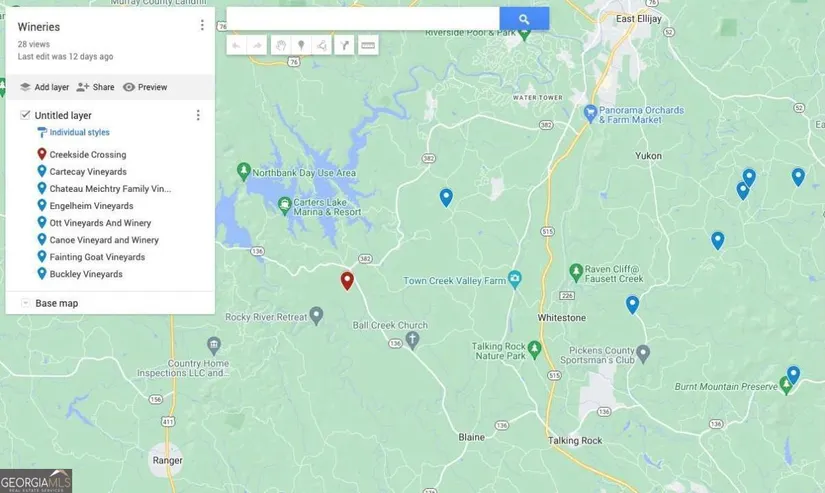This screenshot has height=493, width=825.
Task: Select the draw a line tool
Action: pyautogui.click(x=322, y=45)
